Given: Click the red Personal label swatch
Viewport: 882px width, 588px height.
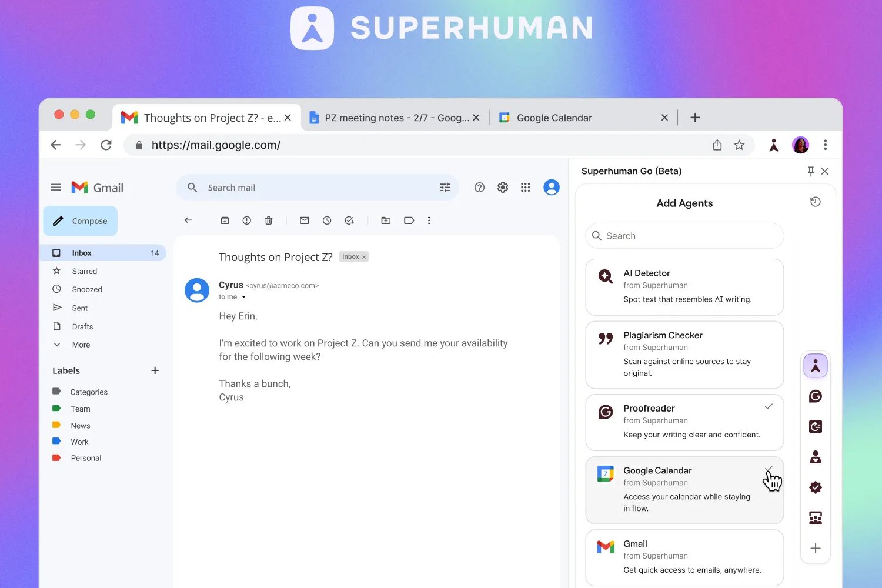Looking at the screenshot, I should [57, 457].
